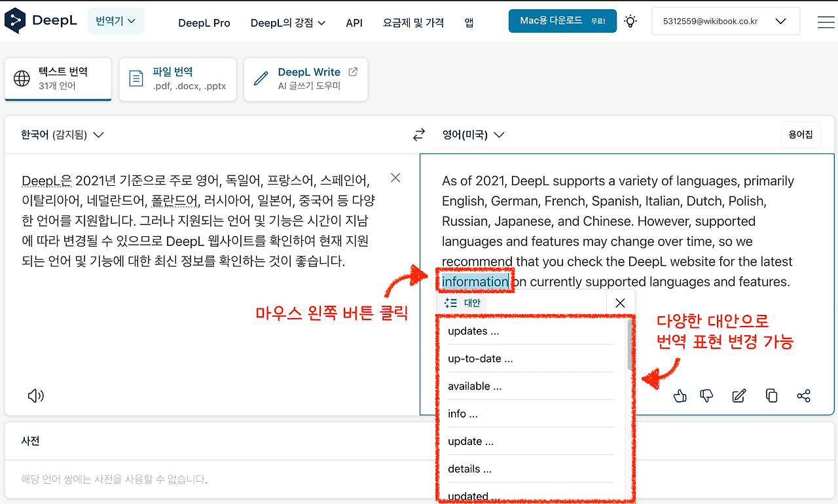This screenshot has height=504, width=838.
Task: Choose the alternative "updates ..."
Action: [531, 331]
